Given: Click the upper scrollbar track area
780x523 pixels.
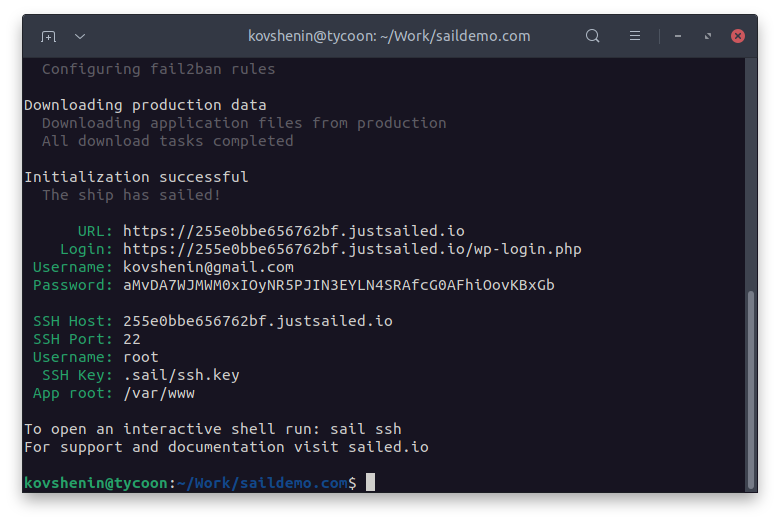Looking at the screenshot, I should (x=751, y=174).
